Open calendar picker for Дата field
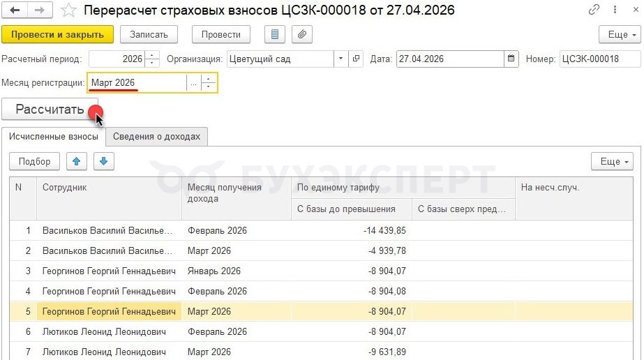 [511, 59]
